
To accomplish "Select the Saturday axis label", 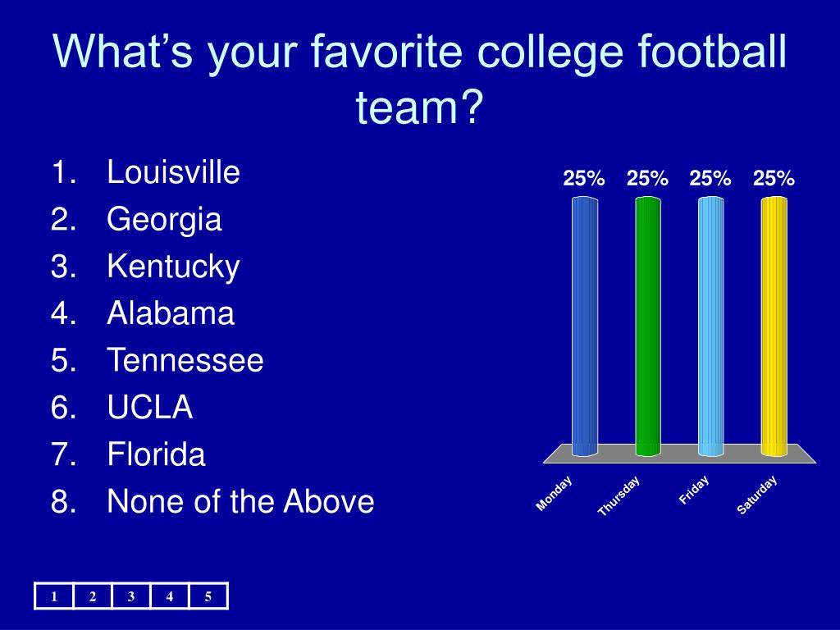I will tap(757, 495).
